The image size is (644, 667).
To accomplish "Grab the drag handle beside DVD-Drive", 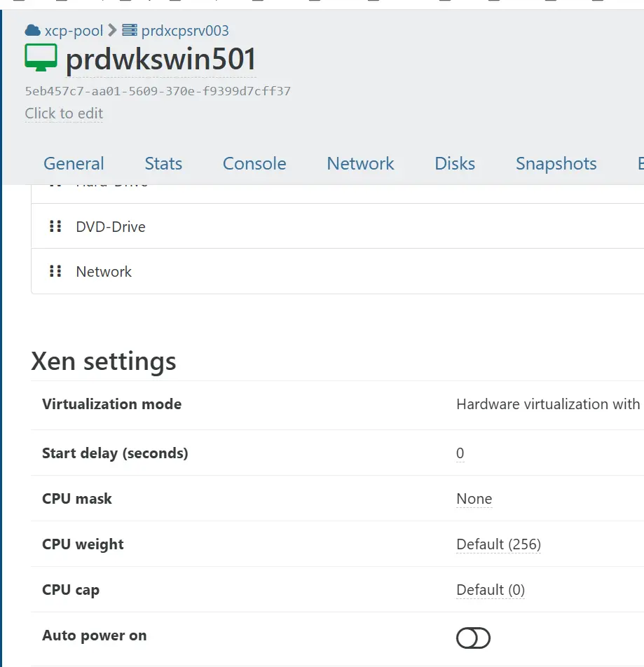I will 56,226.
